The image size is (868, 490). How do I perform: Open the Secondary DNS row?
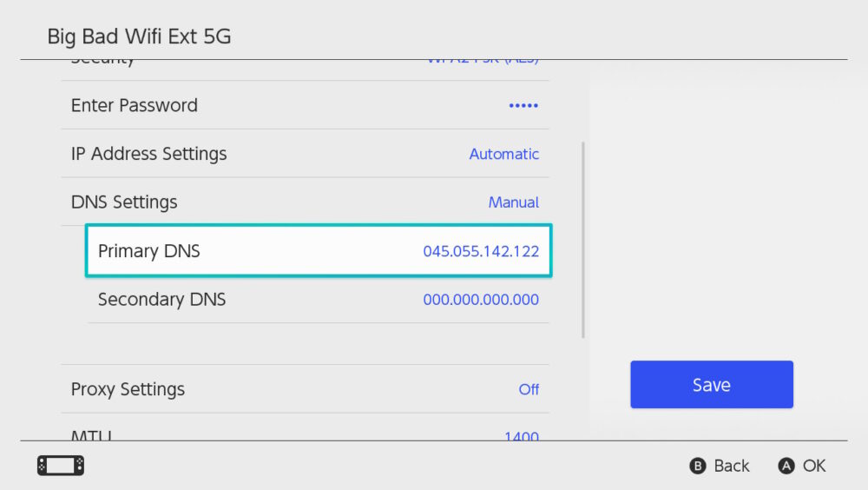(318, 300)
